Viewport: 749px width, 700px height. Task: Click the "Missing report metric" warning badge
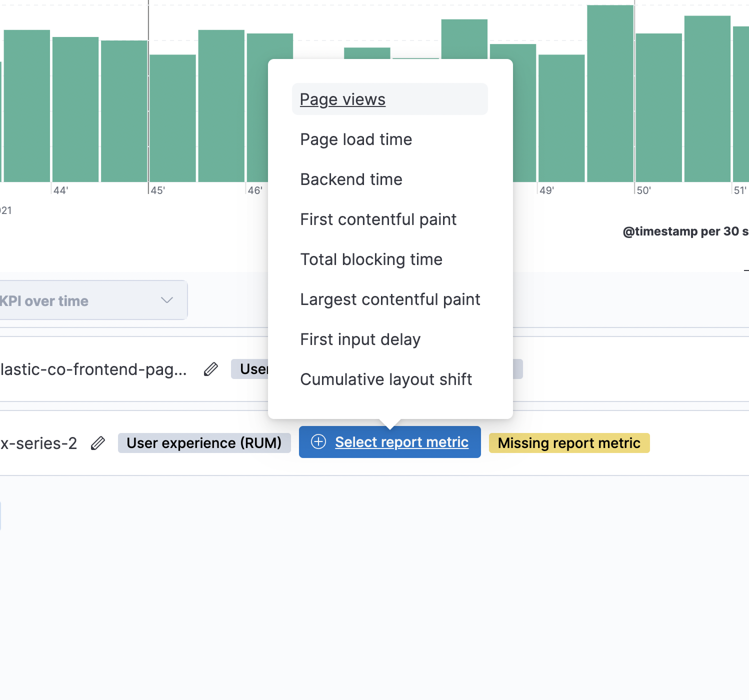pos(569,442)
